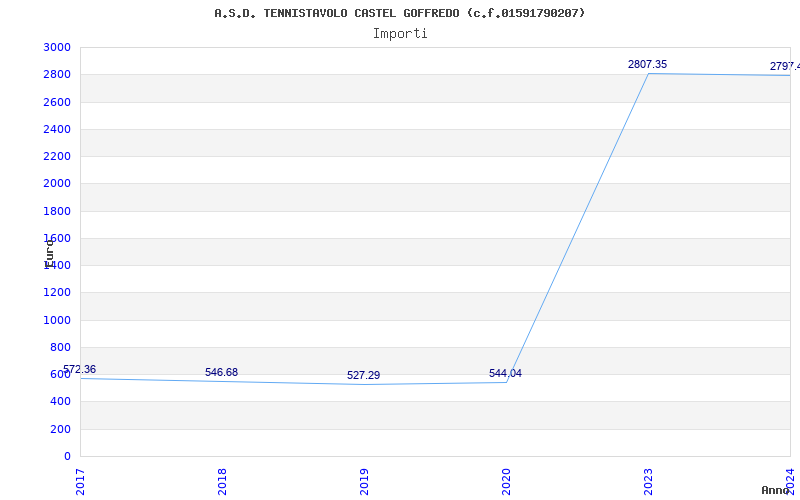Viewport: 800px width, 500px height.
Task: Click the y-axis value 2800
Action: pyautogui.click(x=57, y=75)
